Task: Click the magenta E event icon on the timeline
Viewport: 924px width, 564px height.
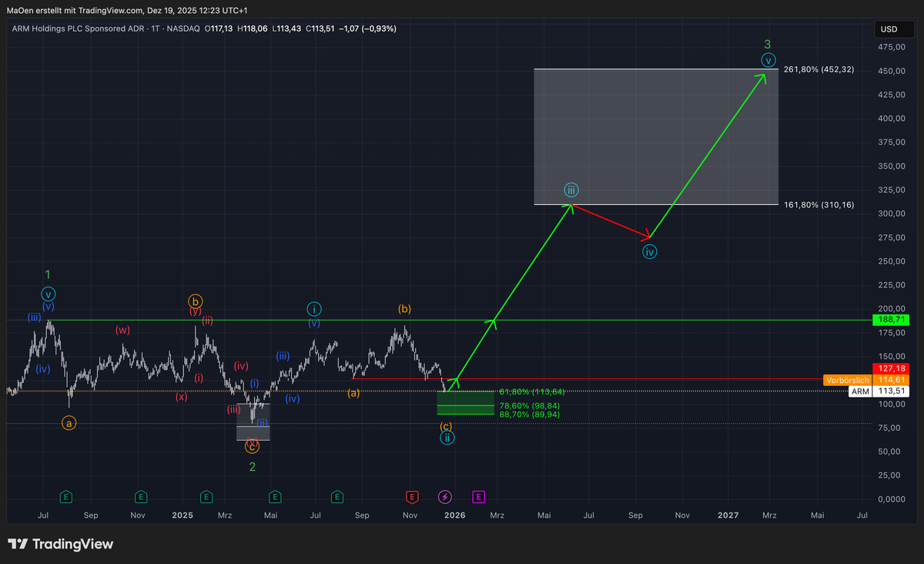Action: click(x=478, y=497)
